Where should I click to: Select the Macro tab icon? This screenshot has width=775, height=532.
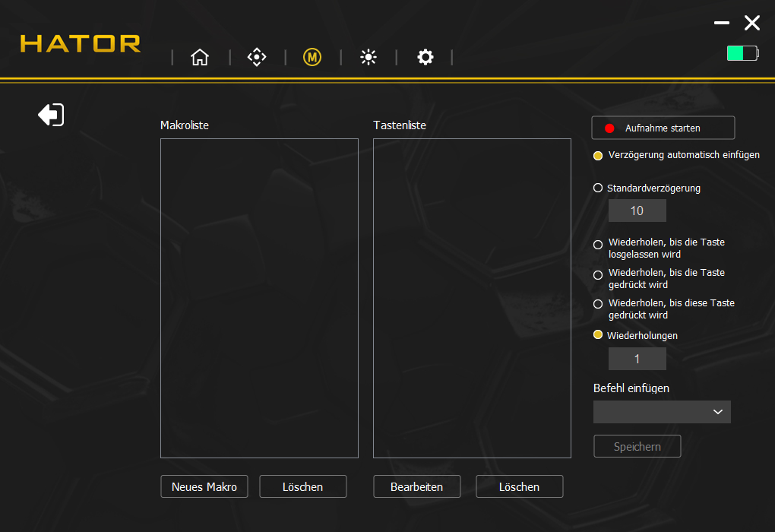(312, 58)
